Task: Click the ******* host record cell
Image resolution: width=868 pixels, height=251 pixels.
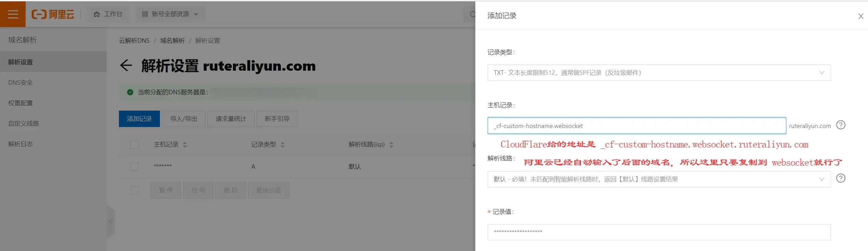Action: [x=163, y=166]
